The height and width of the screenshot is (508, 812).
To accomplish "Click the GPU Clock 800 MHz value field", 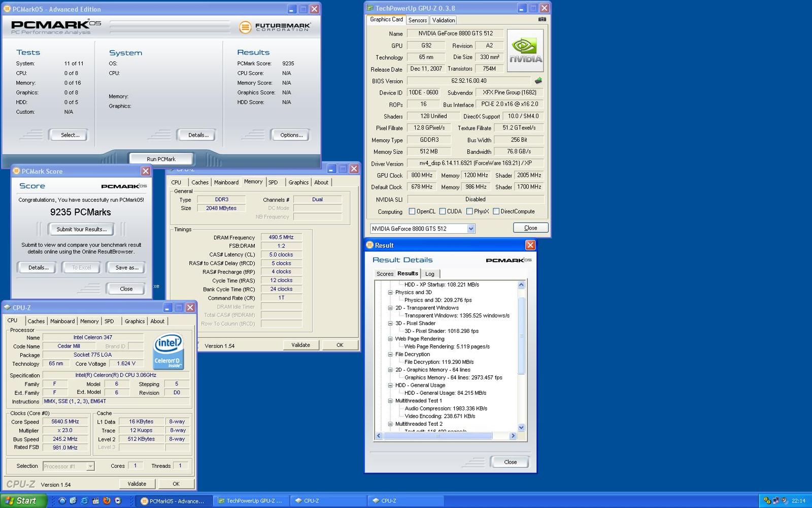I will [x=422, y=175].
